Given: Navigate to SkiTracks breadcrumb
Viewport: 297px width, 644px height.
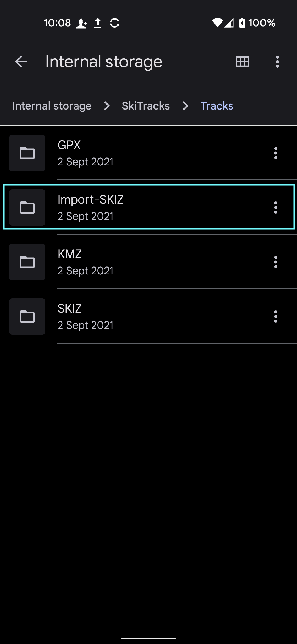Looking at the screenshot, I should coord(146,106).
